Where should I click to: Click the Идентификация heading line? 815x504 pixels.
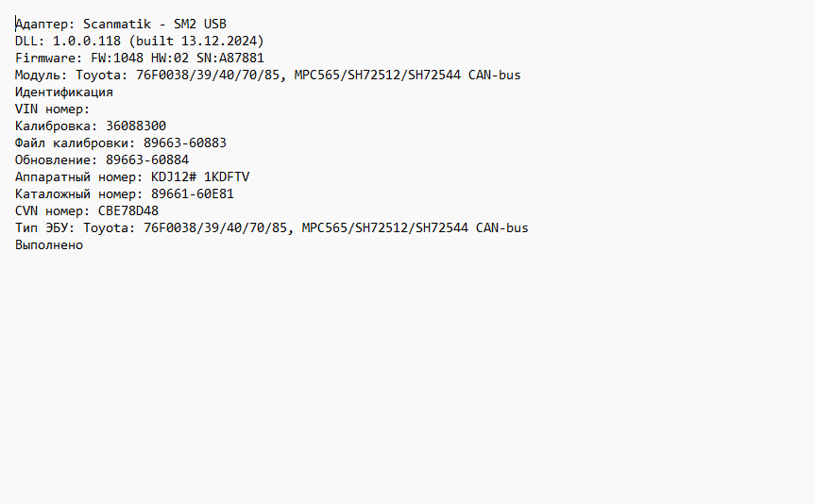(x=64, y=92)
